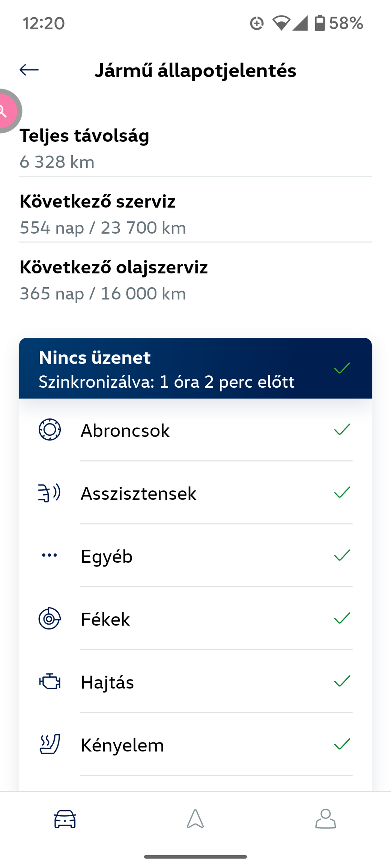This screenshot has height=868, width=391.
Task: Select the green checkmark beside Kényelem
Action: pos(342,744)
